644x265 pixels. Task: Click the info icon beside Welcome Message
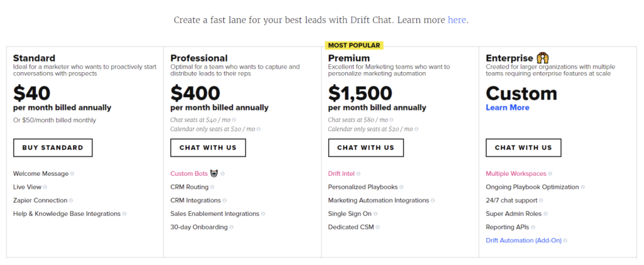[72, 174]
